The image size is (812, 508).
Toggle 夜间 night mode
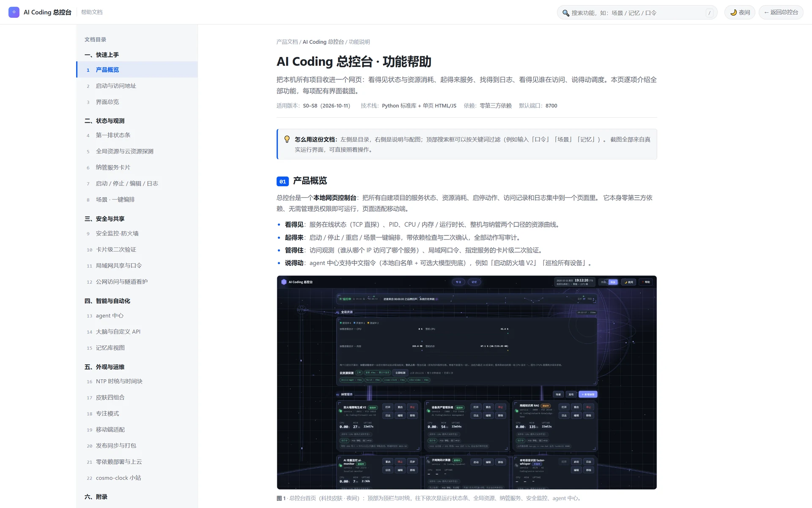740,12
